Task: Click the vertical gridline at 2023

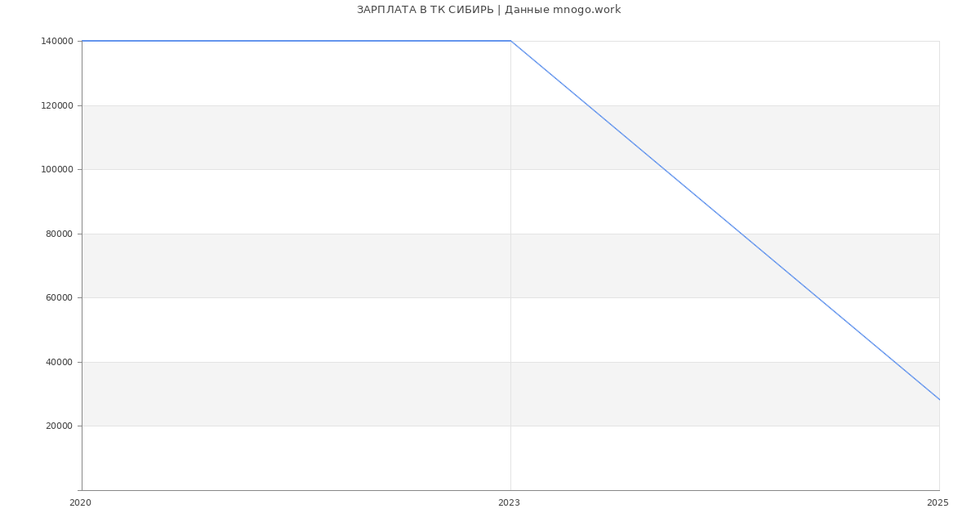Action: [510, 327]
